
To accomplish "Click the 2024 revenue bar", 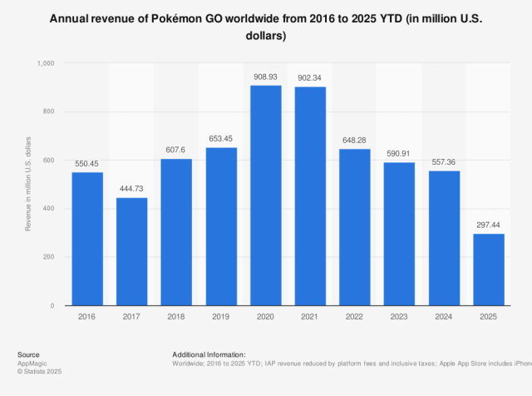I will point(445,239).
